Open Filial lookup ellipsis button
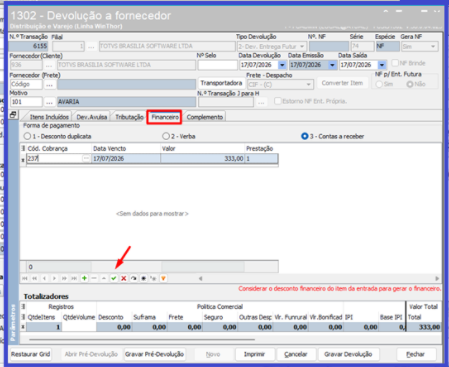Viewport: 449px width, 367px height. [x=91, y=46]
